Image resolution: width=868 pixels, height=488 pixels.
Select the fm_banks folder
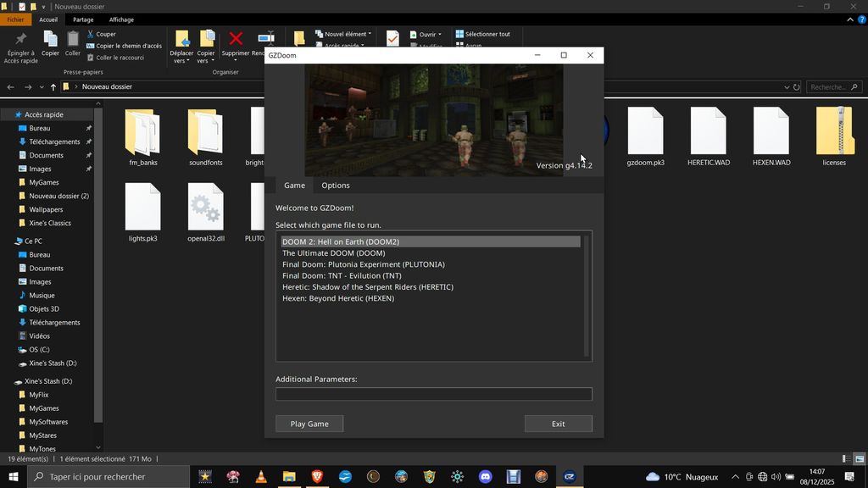pyautogui.click(x=142, y=137)
